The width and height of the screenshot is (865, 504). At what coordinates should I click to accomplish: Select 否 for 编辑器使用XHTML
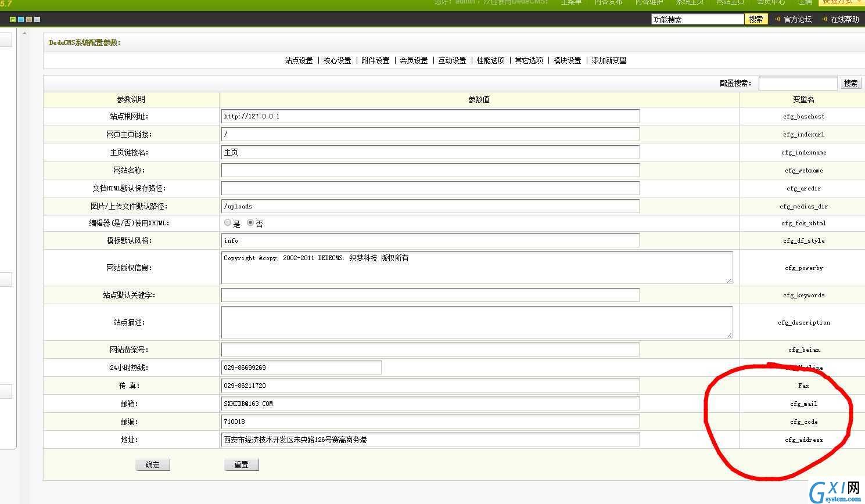coord(250,222)
